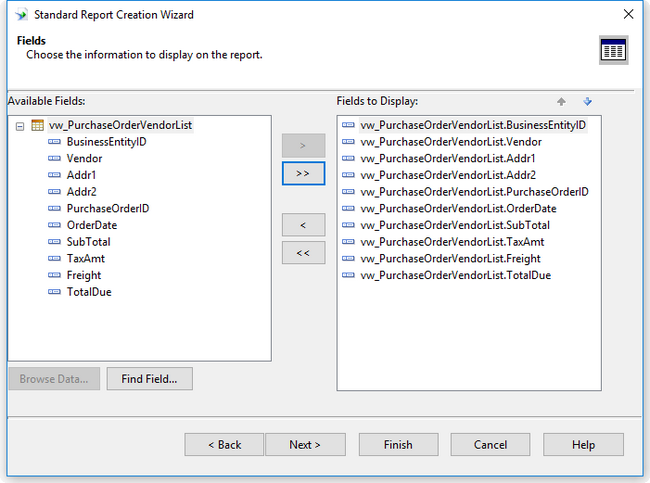Image resolution: width=650 pixels, height=483 pixels.
Task: Select vw_PurchaseOrderVendorList.BusinessEntityID in Fields to Display
Action: [473, 125]
